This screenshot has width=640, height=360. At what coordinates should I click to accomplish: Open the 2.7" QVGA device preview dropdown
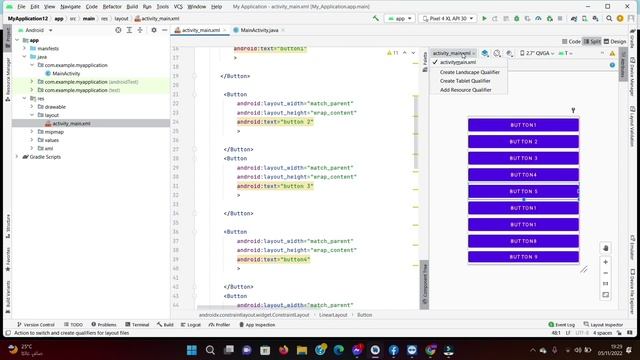pos(537,53)
